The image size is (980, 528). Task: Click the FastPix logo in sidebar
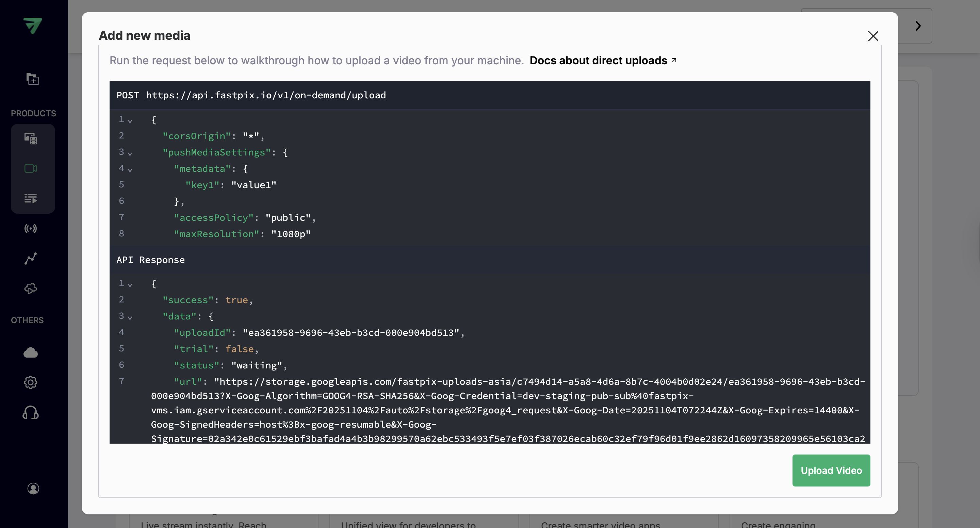(x=33, y=26)
